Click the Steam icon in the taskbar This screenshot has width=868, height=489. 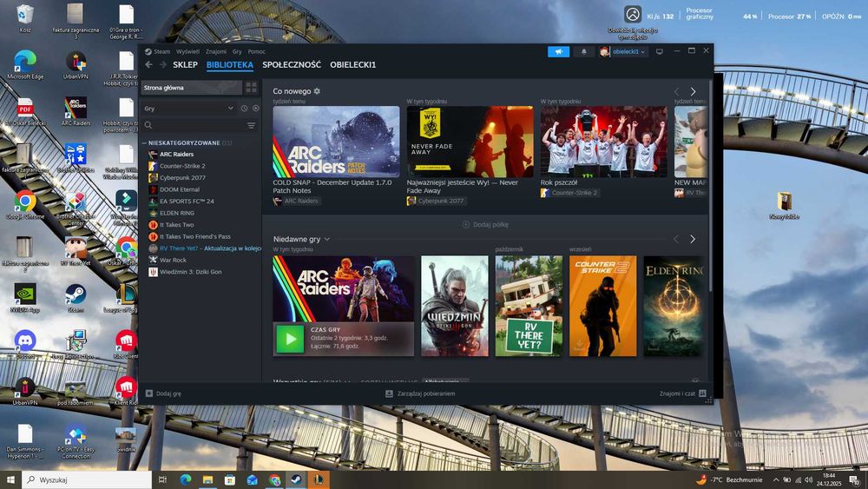coord(296,479)
